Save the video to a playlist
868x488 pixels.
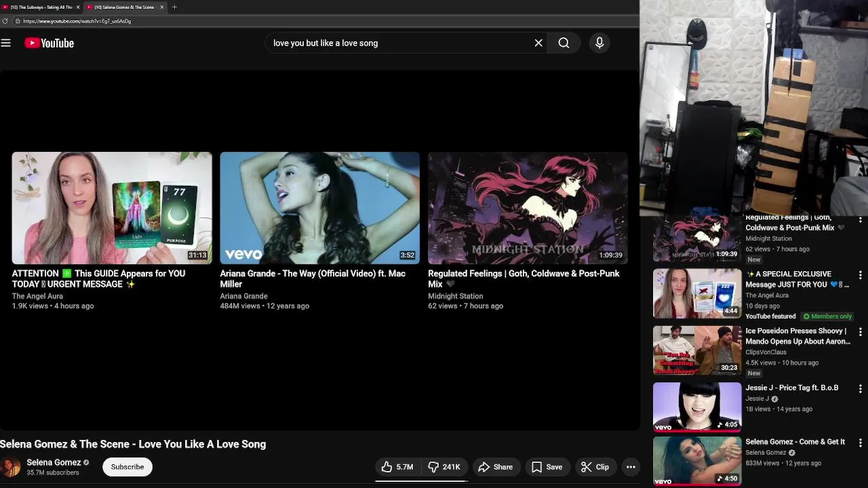[547, 467]
